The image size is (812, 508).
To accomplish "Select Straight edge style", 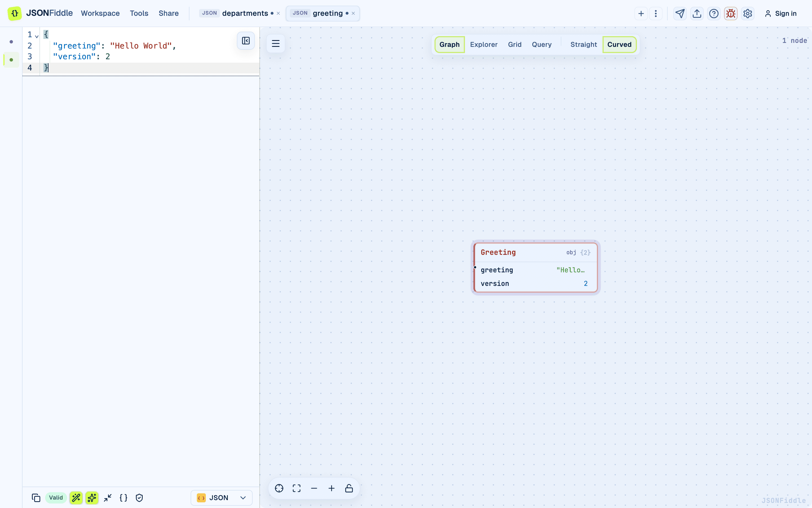I will coord(584,44).
